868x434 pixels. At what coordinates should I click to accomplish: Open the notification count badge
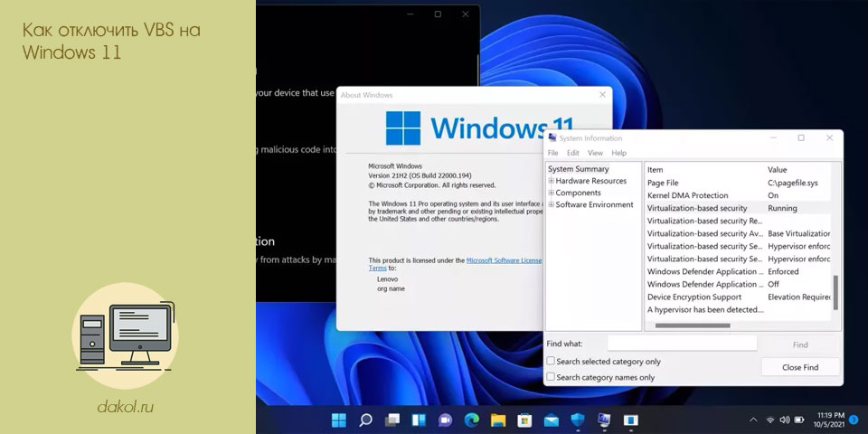854,420
